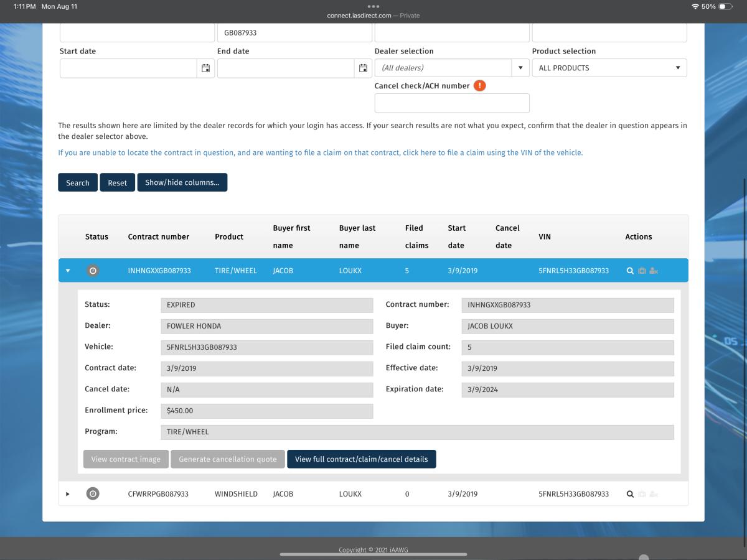
Task: Click the TIRE/WHEEL row status clock icon
Action: (93, 271)
